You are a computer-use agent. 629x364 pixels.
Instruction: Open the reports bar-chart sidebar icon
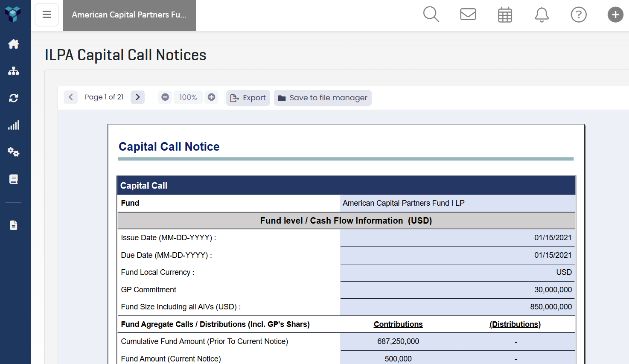[13, 125]
